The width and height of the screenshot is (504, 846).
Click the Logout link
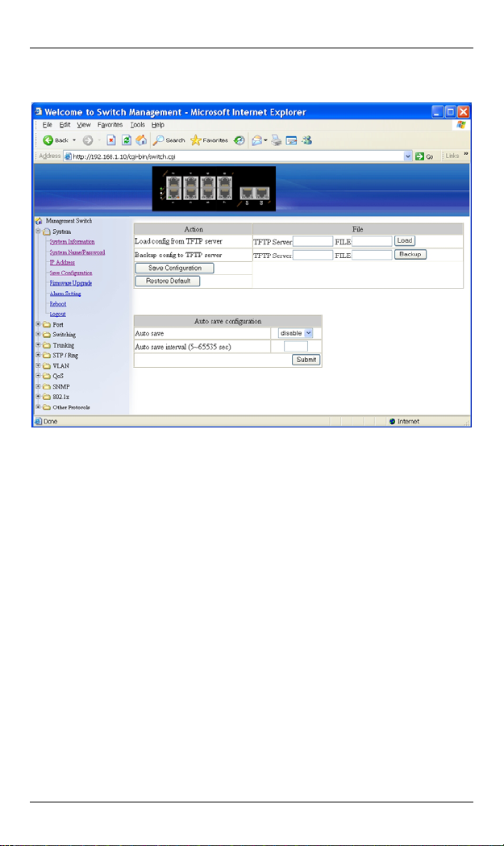pos(58,314)
